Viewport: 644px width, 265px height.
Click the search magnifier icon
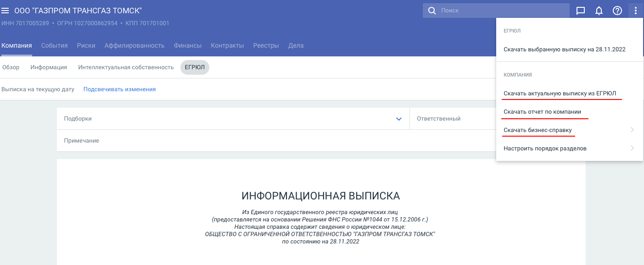click(431, 11)
